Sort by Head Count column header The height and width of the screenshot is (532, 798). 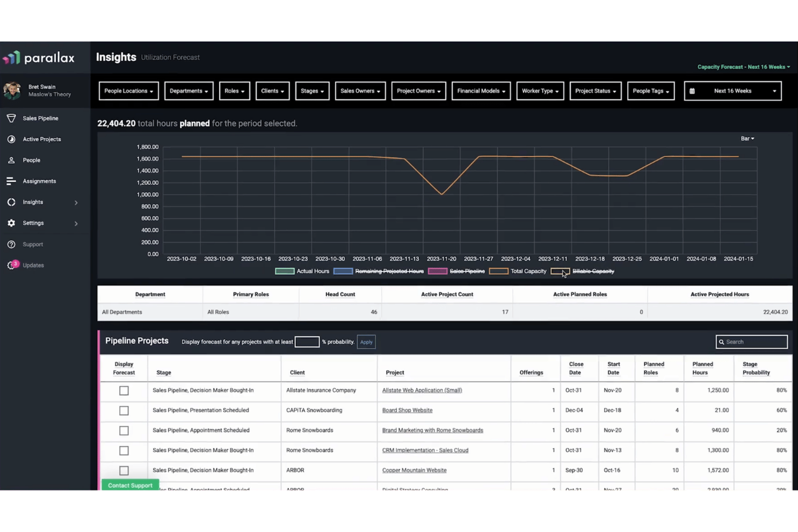340,294
